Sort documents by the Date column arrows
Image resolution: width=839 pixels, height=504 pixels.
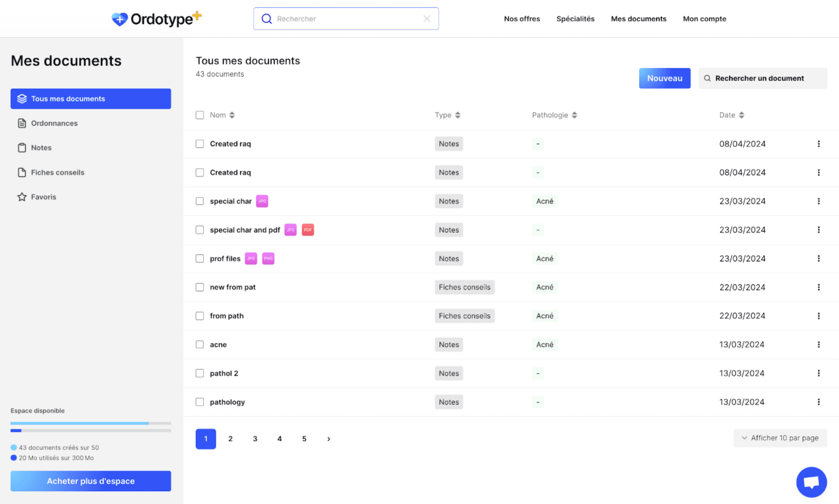pos(742,115)
